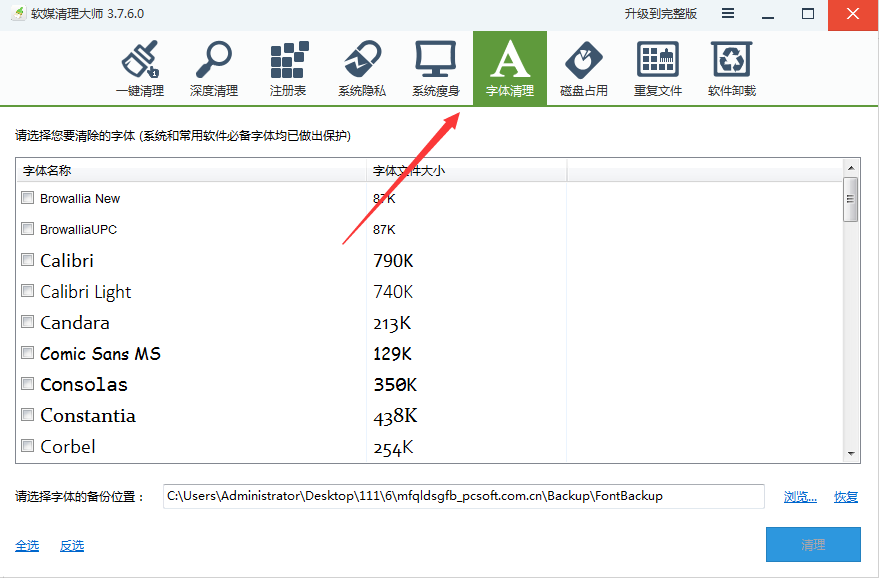Screen dimensions: 879x578
Task: Open the 系统隐私 privacy cleaner
Action: click(x=362, y=68)
